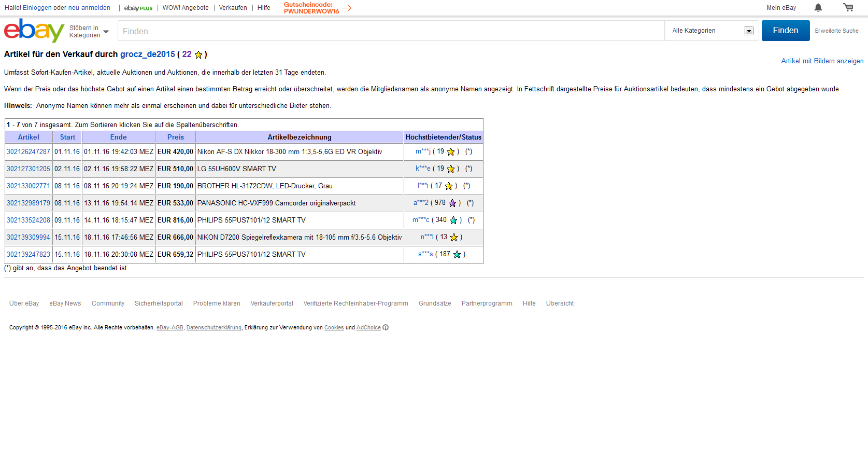Image resolution: width=868 pixels, height=471 pixels.
Task: Focus the Finden search input field
Action: pyautogui.click(x=391, y=31)
